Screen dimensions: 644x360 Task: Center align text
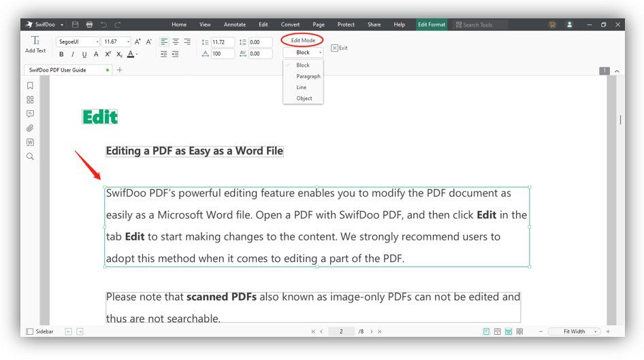click(176, 42)
